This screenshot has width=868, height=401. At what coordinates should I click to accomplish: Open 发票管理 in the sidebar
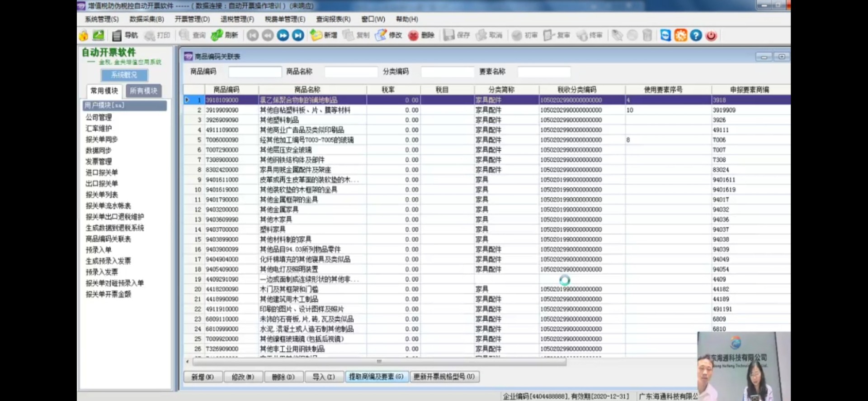point(99,161)
